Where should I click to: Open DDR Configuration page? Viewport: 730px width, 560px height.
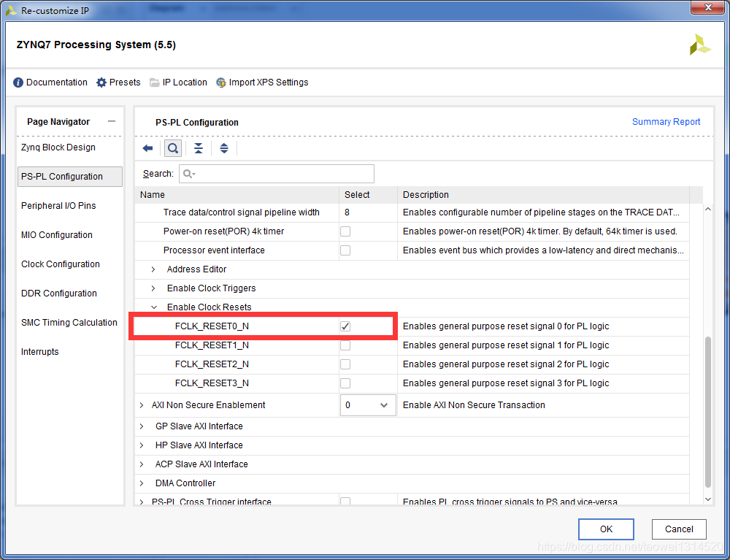59,294
